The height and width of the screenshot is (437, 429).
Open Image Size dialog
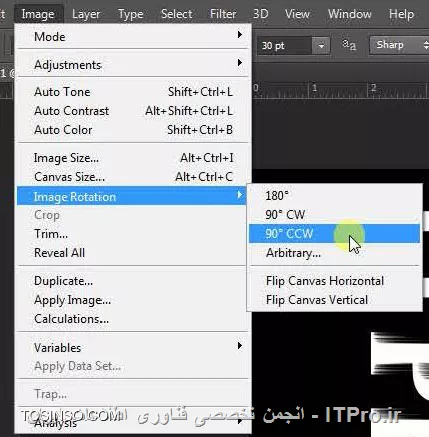(133, 158)
